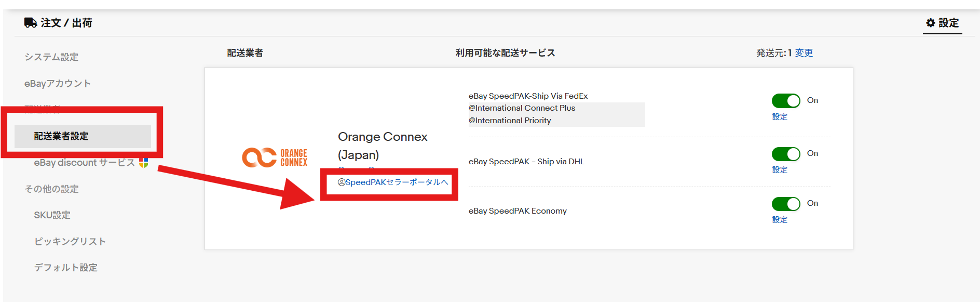The height and width of the screenshot is (302, 980).
Task: Click the 注文 / 出荷 page heading
Action: click(x=66, y=23)
